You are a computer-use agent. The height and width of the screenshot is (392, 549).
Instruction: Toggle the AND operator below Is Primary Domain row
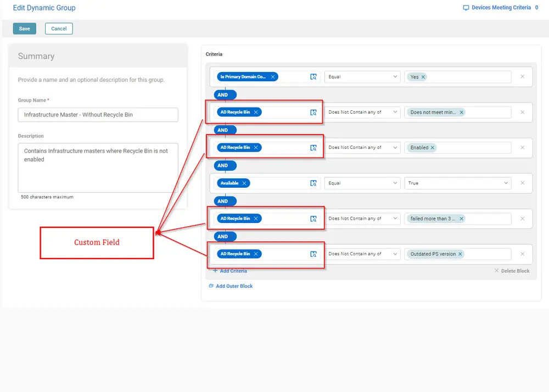coord(225,95)
